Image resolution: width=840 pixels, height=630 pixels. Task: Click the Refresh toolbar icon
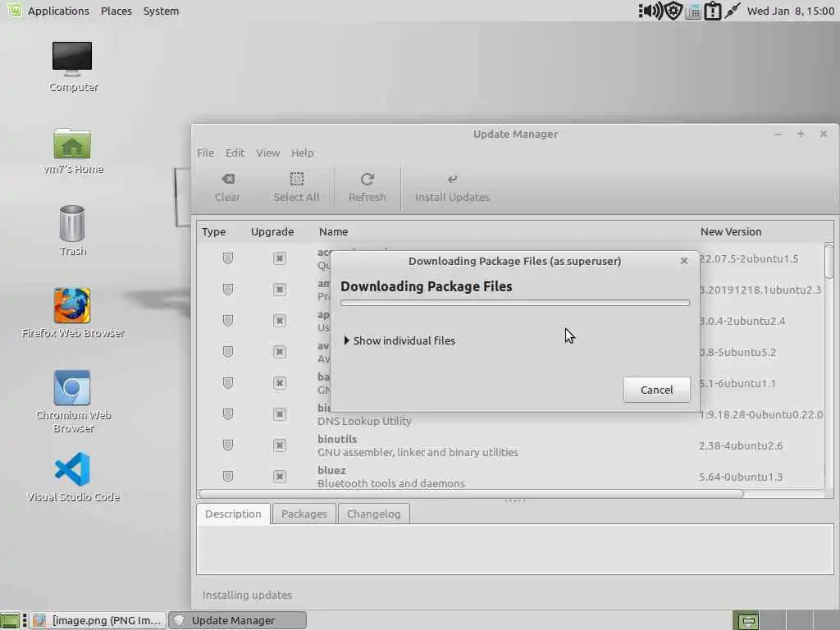coord(367,187)
